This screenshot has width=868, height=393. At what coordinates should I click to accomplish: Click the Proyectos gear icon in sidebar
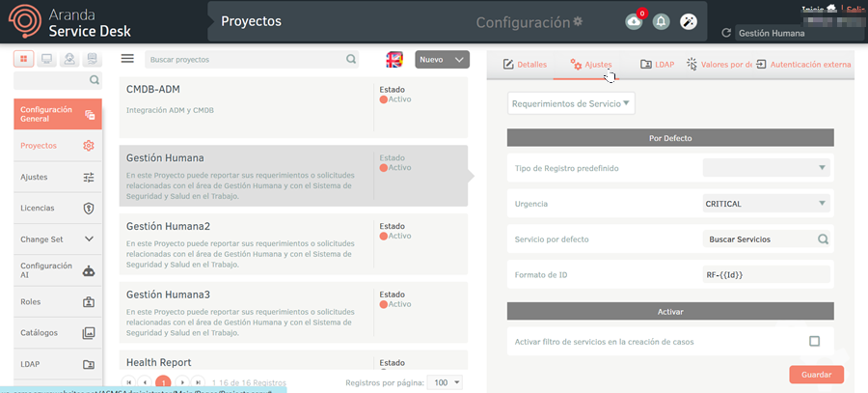click(89, 146)
